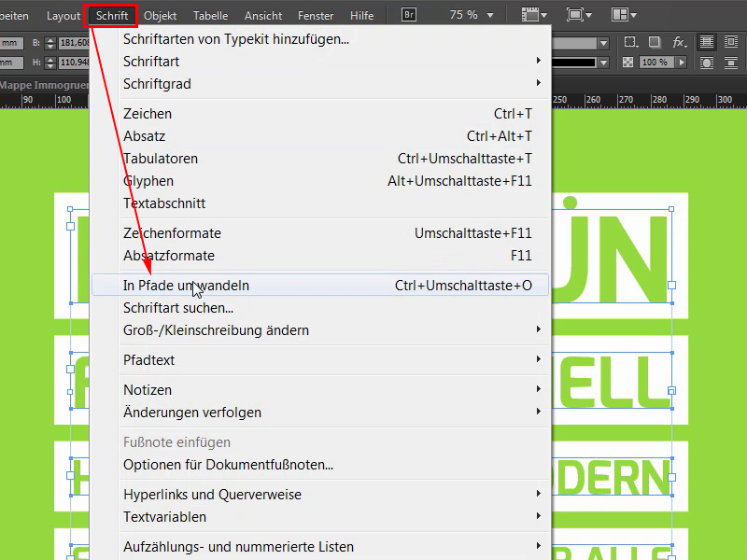Open Adobe Bridge from the application bar
This screenshot has height=560, width=747.
pyautogui.click(x=408, y=14)
